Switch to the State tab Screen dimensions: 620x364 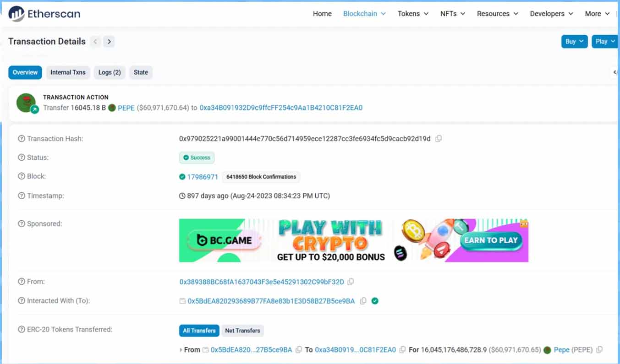pos(141,72)
